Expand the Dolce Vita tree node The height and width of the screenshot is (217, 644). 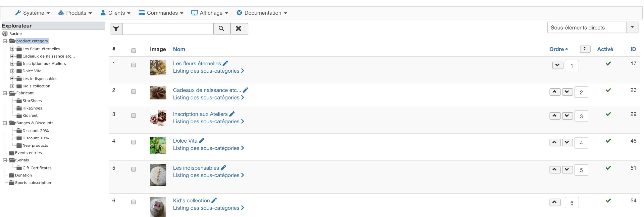pos(12,71)
